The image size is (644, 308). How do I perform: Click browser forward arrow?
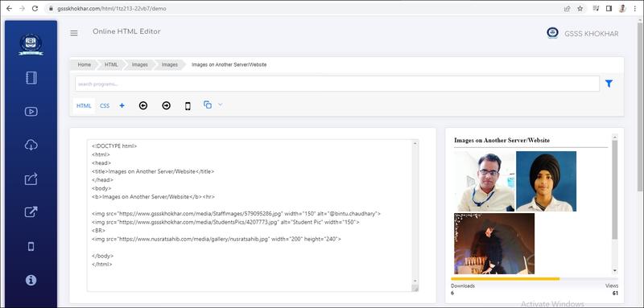(23, 8)
